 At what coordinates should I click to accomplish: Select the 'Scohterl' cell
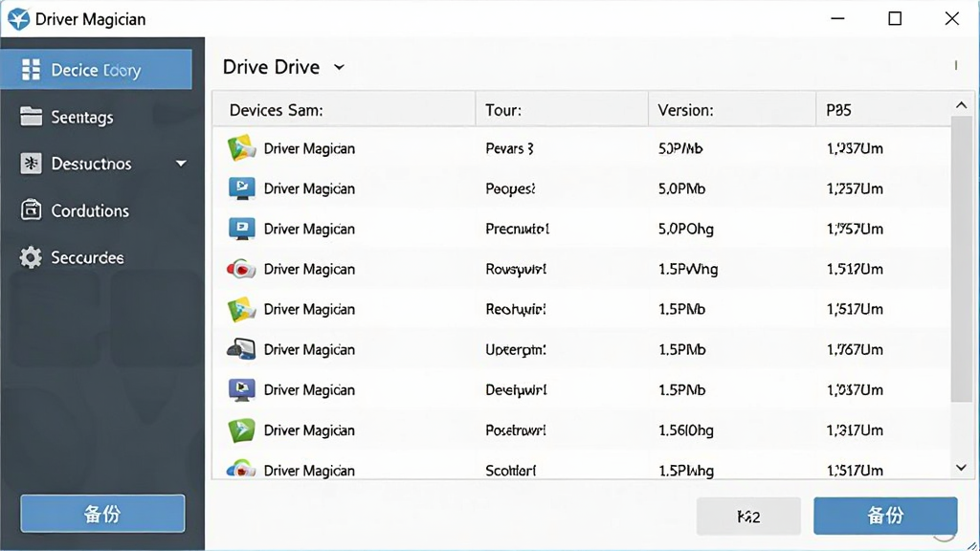[x=511, y=471]
